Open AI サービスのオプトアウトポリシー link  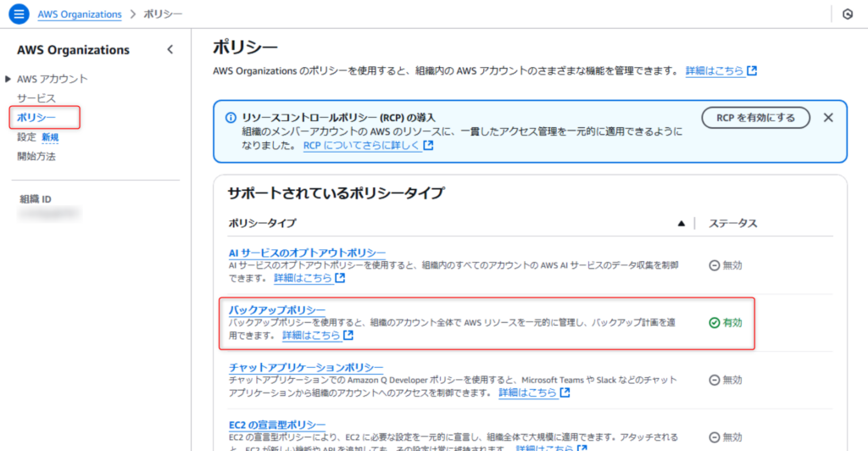[307, 253]
